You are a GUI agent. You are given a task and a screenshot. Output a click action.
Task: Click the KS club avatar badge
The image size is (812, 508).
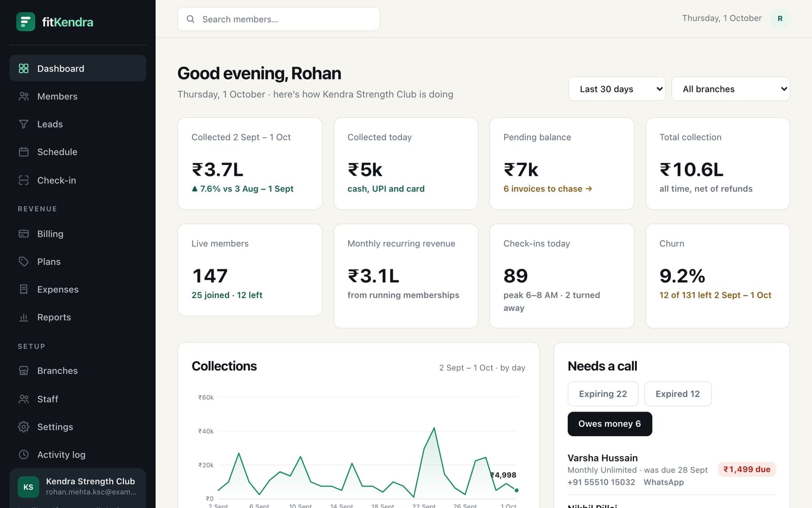tap(28, 487)
